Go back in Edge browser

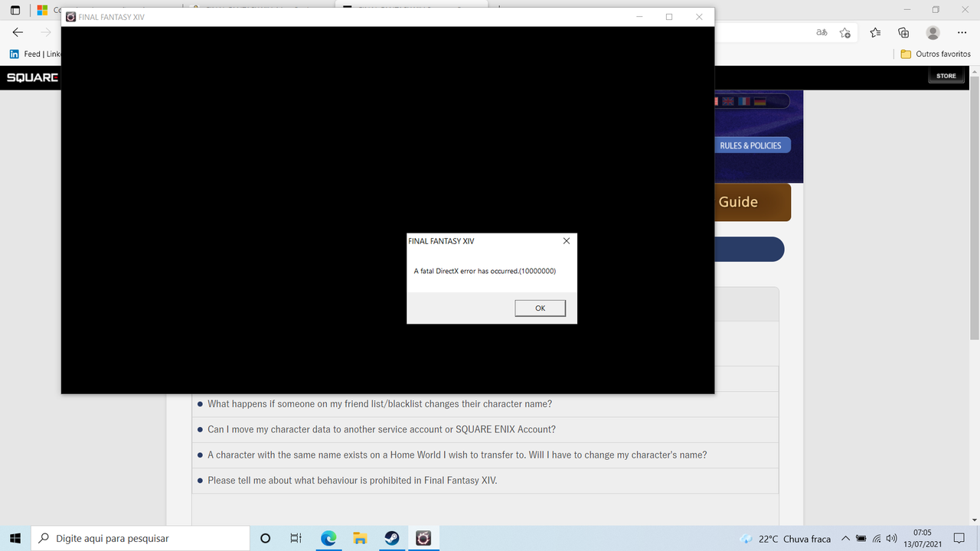coord(18,32)
